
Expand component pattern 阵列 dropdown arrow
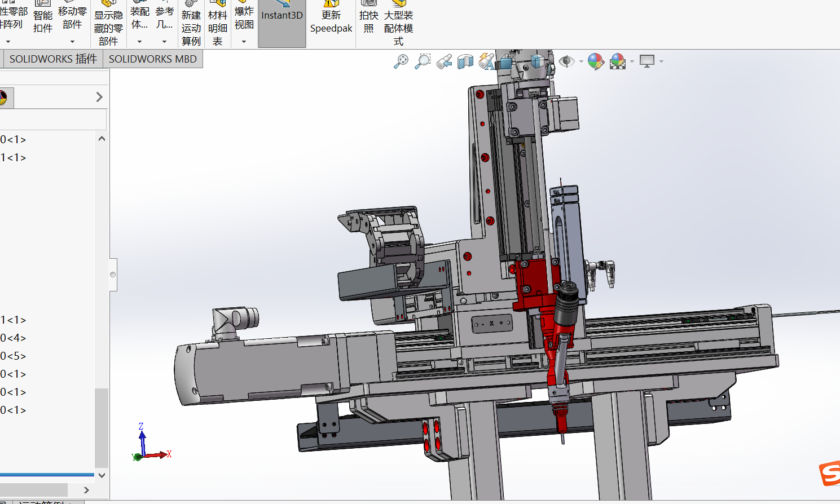tap(8, 42)
